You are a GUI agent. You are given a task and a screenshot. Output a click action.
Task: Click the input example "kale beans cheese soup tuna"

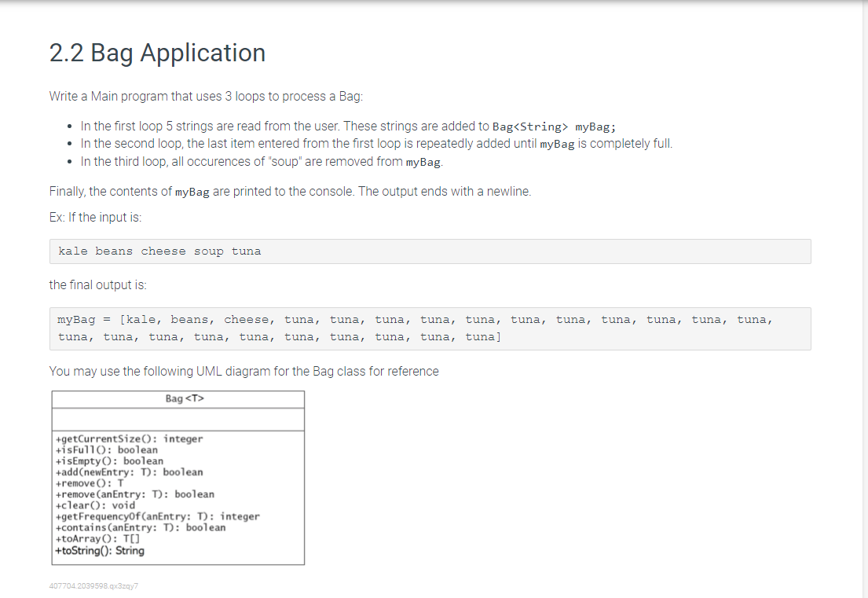[159, 251]
